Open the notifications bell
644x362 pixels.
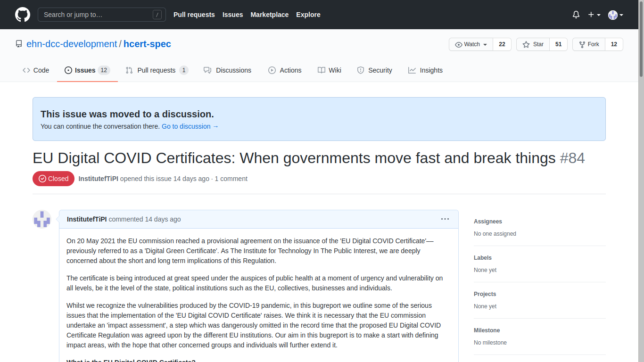[576, 15]
